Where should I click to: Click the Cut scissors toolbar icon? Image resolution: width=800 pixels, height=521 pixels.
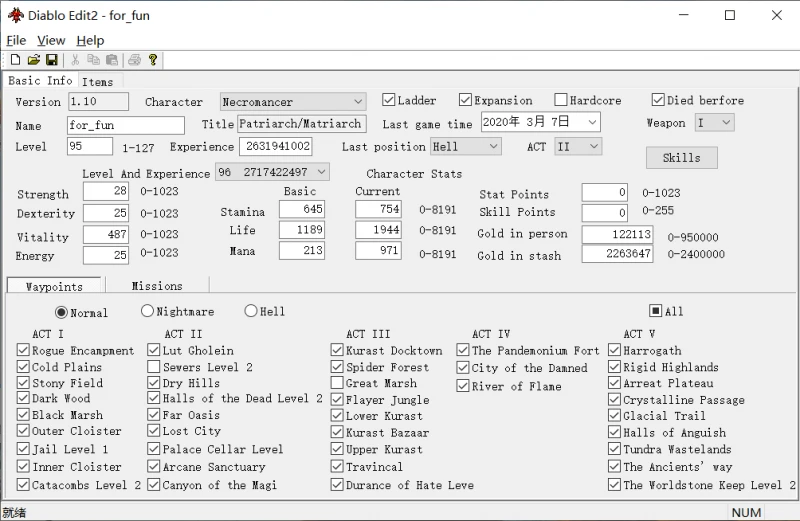(75, 60)
